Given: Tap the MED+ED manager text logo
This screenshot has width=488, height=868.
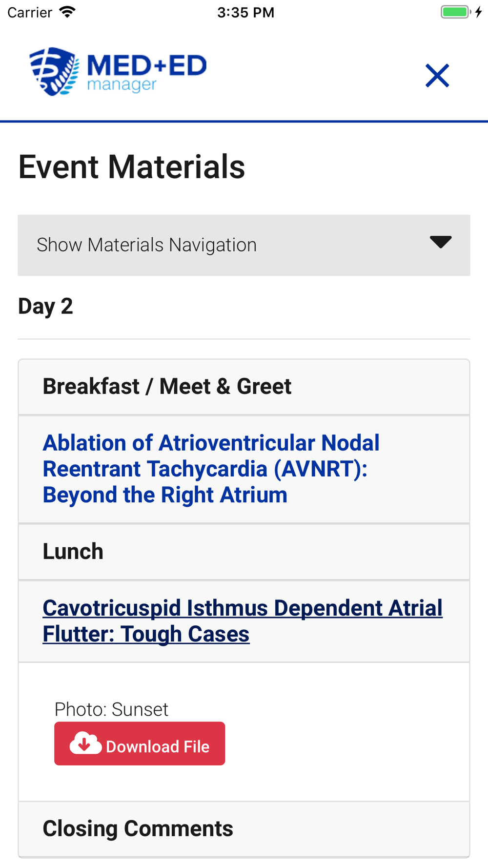Looking at the screenshot, I should [146, 73].
